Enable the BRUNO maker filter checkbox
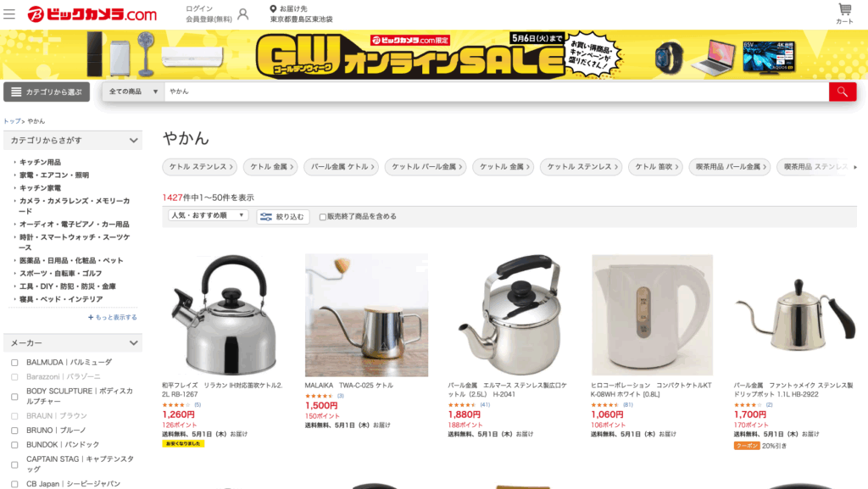The width and height of the screenshot is (868, 489). (15, 431)
